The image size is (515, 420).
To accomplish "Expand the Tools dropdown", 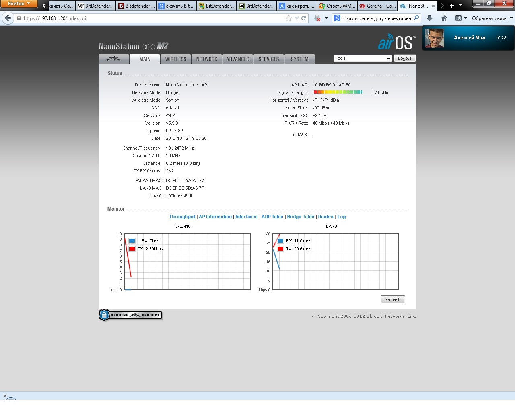I will [x=363, y=58].
